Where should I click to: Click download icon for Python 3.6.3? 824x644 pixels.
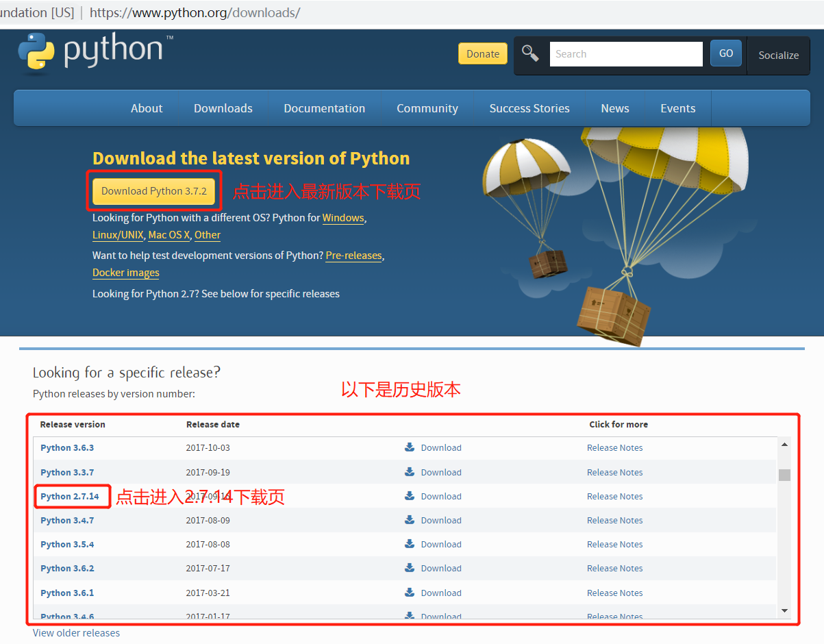point(410,447)
